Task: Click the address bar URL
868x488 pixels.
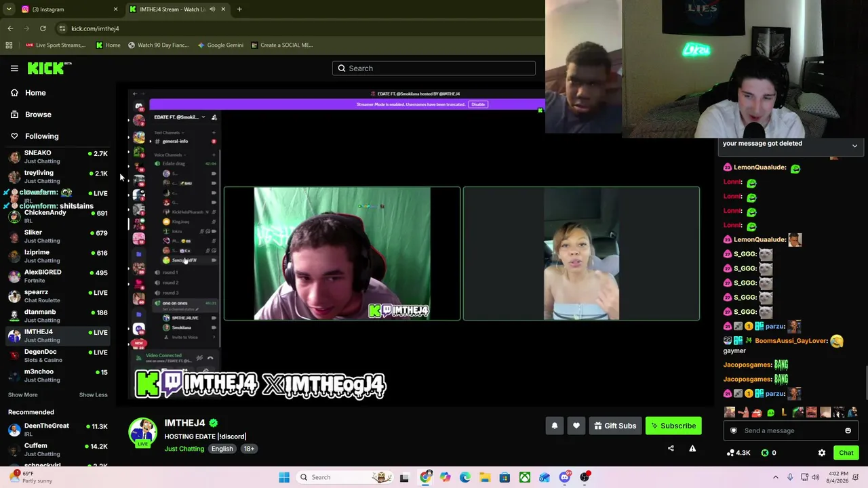Action: [x=95, y=28]
